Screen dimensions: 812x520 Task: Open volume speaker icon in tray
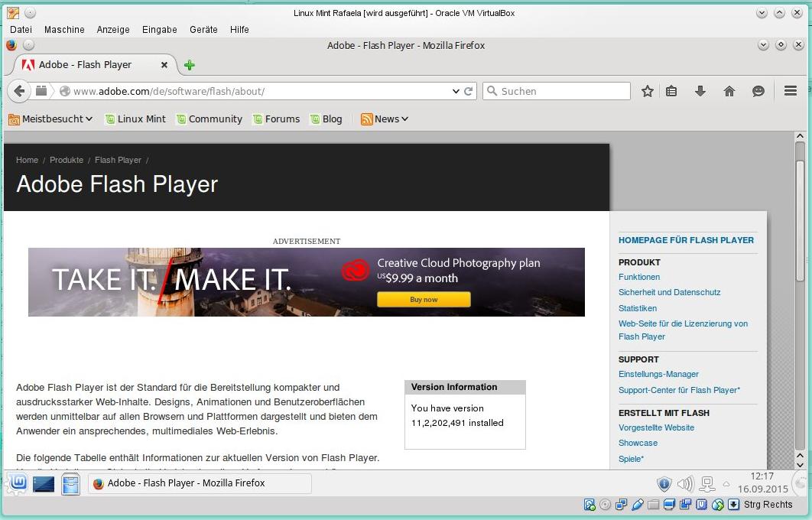pos(686,484)
